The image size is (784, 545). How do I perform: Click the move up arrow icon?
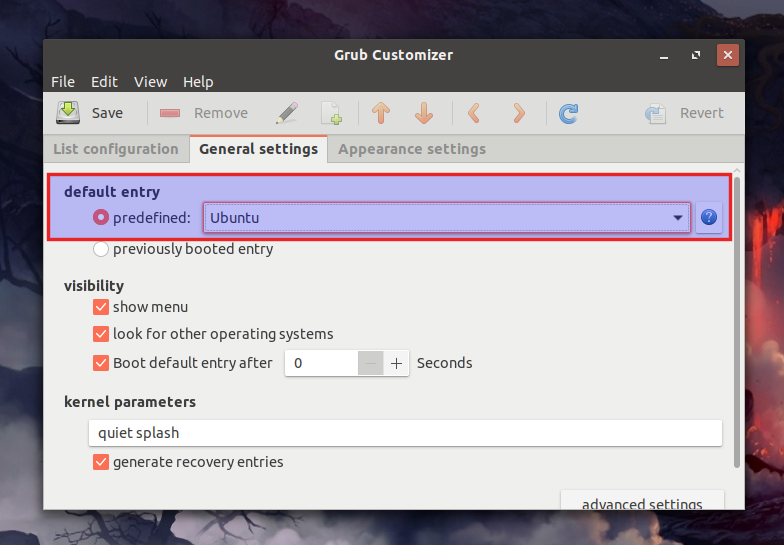coord(381,113)
